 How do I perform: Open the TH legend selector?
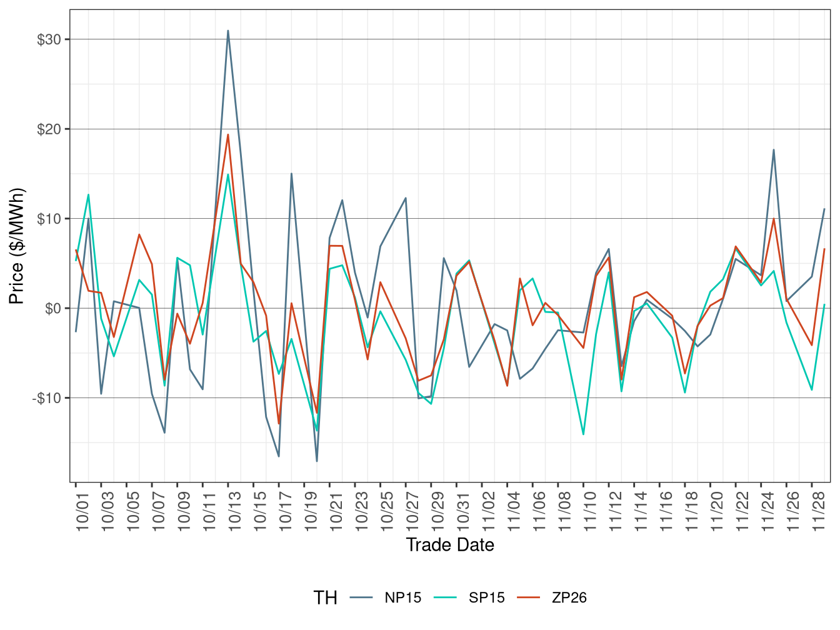click(x=327, y=598)
